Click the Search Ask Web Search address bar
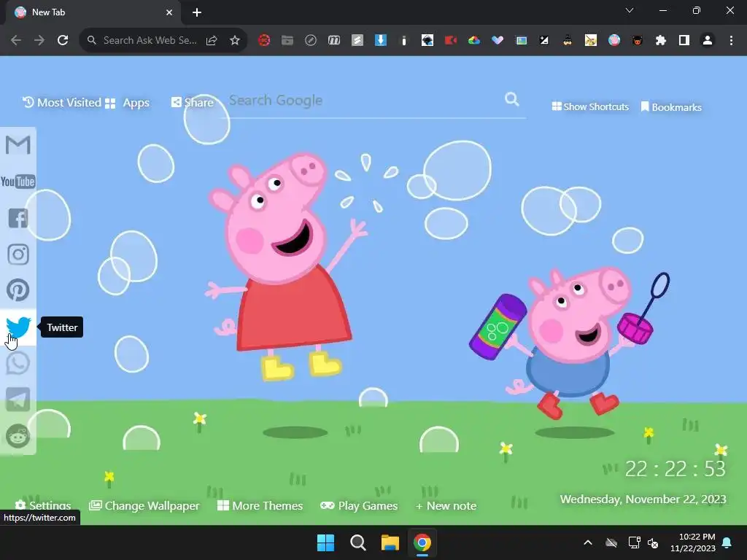This screenshot has width=747, height=560. (x=150, y=41)
